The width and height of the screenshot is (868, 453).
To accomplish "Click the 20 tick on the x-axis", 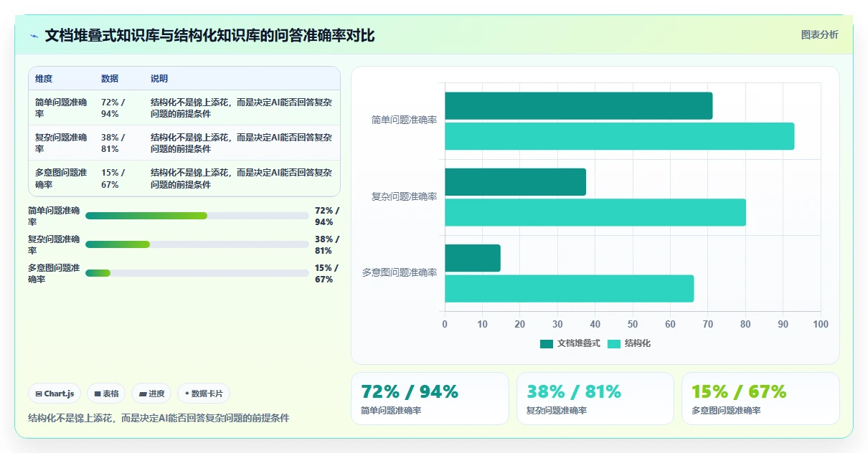I will tap(520, 324).
